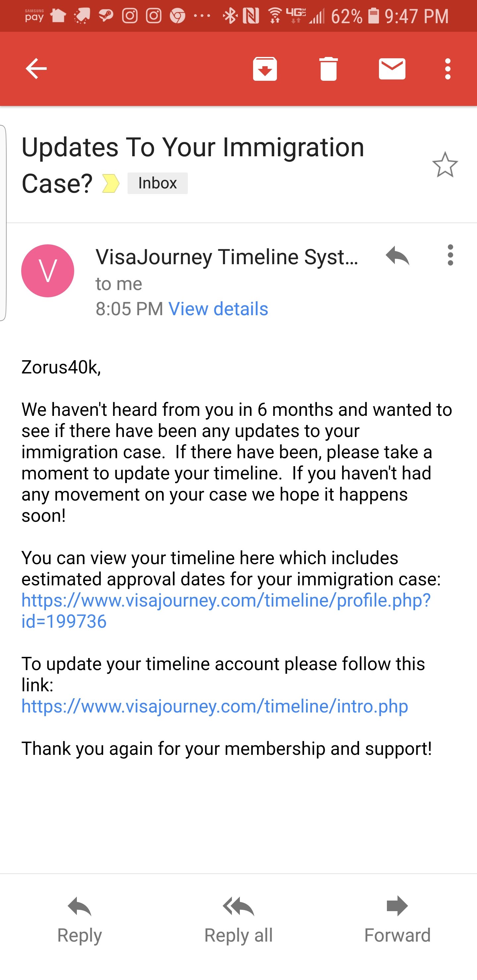Image resolution: width=477 pixels, height=980 pixels.
Task: Go back using the top-left arrow
Action: pyautogui.click(x=36, y=69)
